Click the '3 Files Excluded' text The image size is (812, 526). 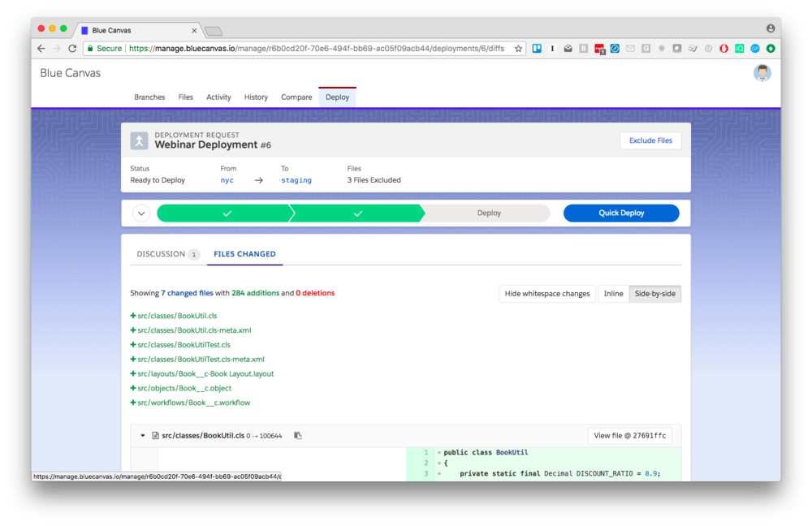tap(374, 180)
